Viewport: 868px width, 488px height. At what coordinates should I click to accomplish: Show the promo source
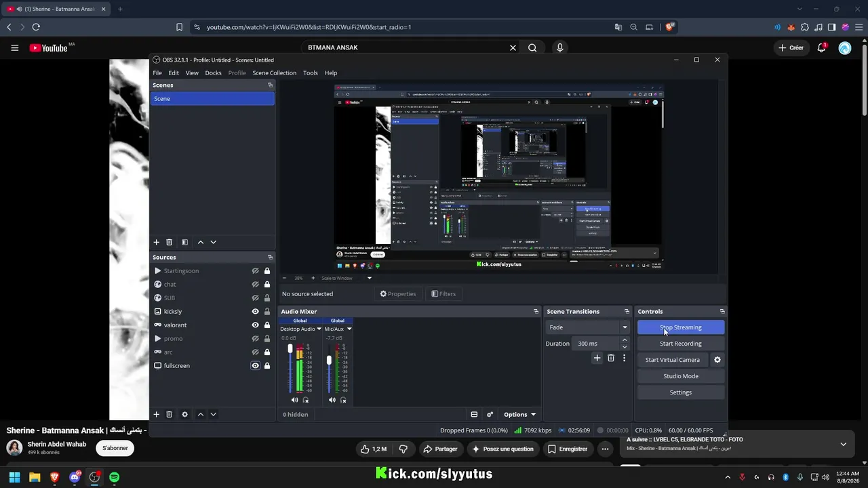tap(256, 338)
